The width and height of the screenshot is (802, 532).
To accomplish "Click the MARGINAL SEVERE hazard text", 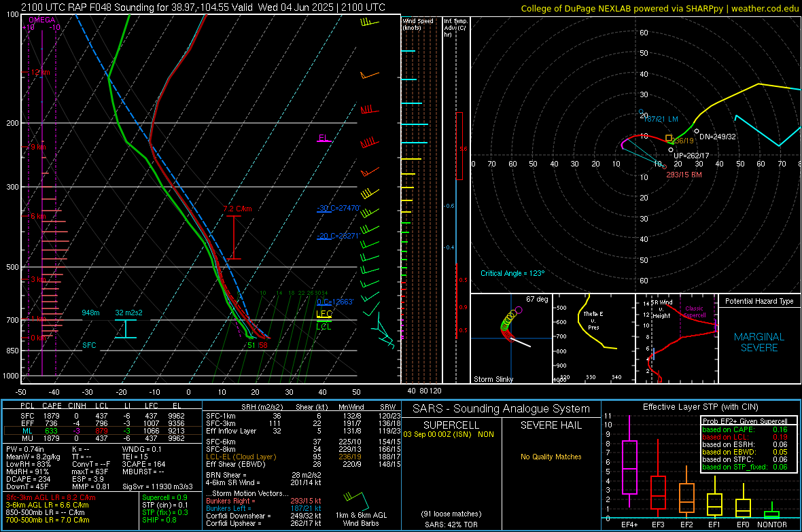I will click(759, 342).
